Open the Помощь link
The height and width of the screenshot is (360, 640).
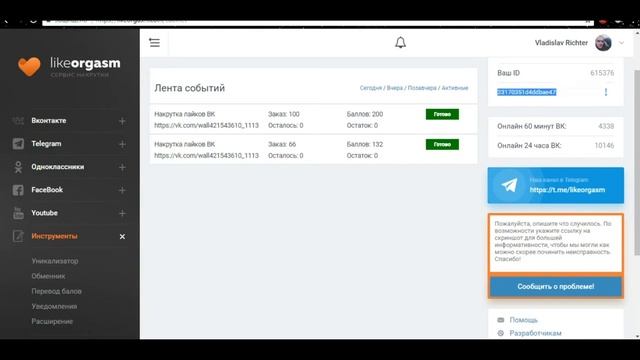point(523,320)
